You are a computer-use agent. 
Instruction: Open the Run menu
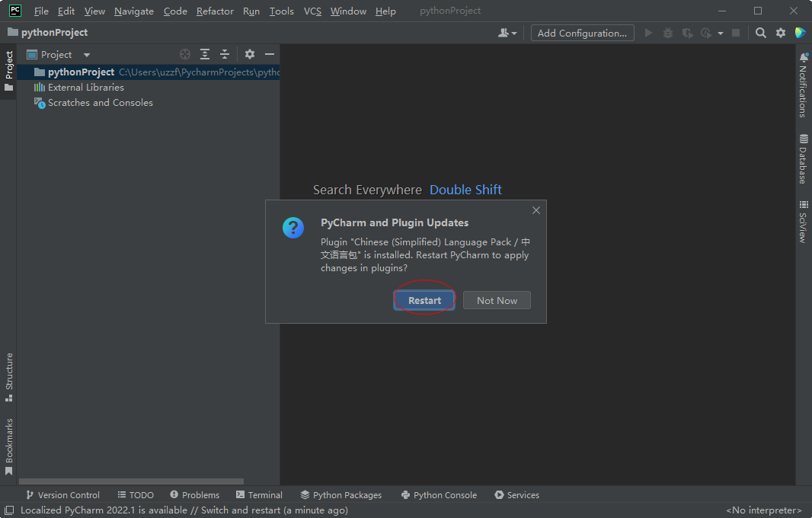[251, 11]
